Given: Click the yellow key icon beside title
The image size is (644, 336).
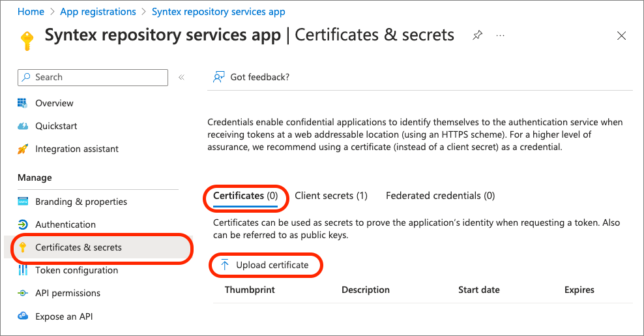Looking at the screenshot, I should pos(27,40).
